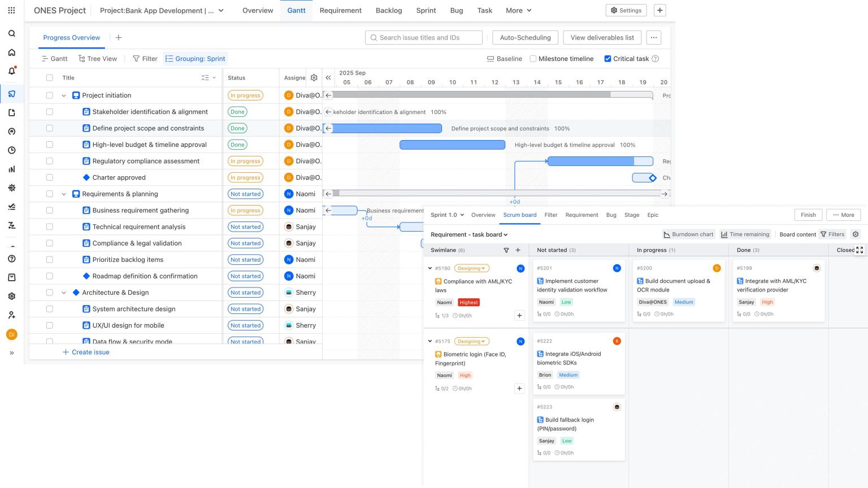The image size is (868, 488).
Task: Click Finish sprint button
Action: point(808,215)
